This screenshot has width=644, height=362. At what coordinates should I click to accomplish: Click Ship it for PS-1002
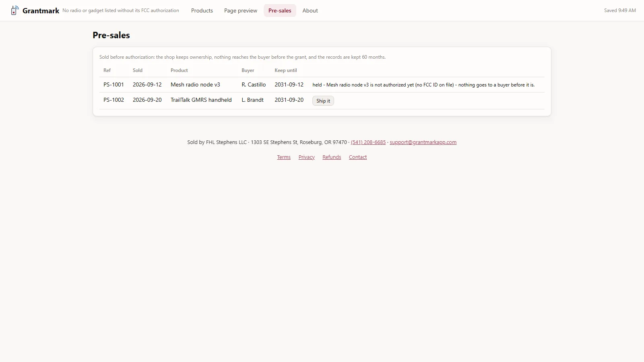point(323,101)
